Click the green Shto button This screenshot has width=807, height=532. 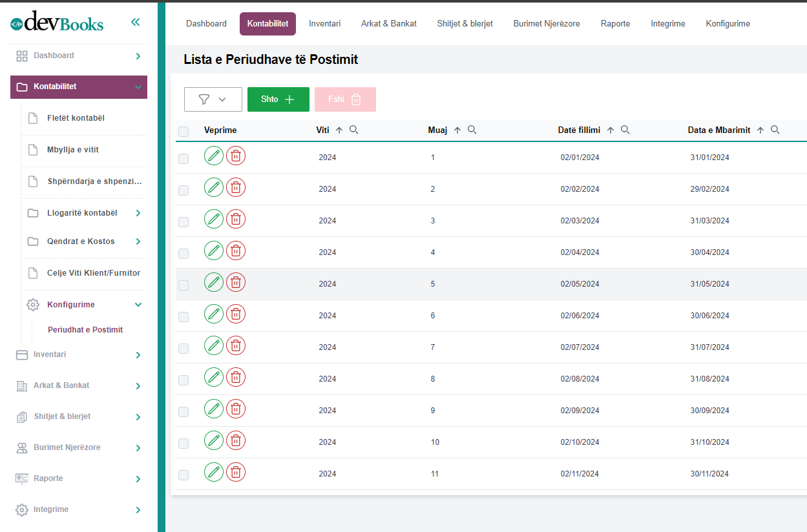[x=278, y=99]
